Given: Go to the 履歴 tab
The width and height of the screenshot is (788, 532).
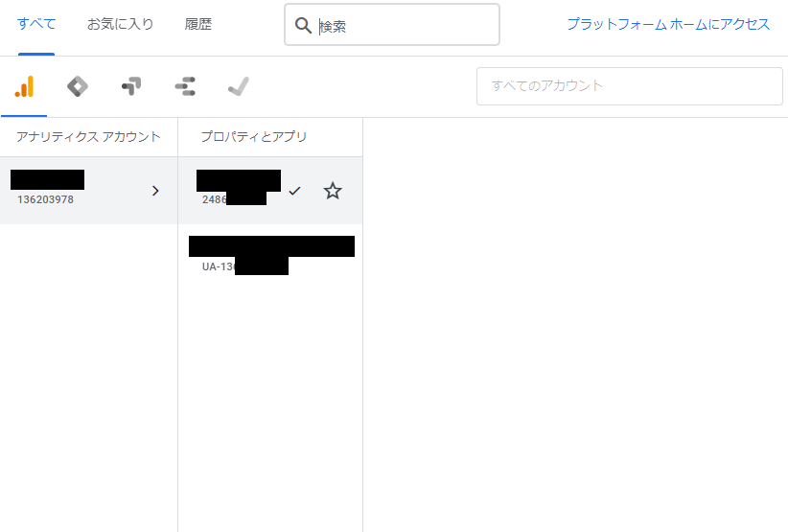Looking at the screenshot, I should 198,25.
